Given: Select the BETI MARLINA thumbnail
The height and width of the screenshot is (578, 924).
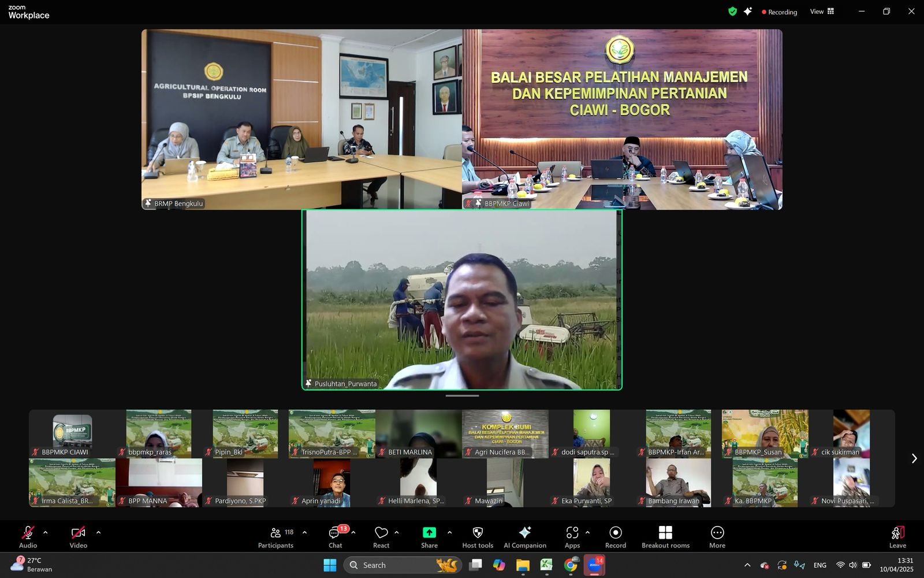Looking at the screenshot, I should pos(419,434).
